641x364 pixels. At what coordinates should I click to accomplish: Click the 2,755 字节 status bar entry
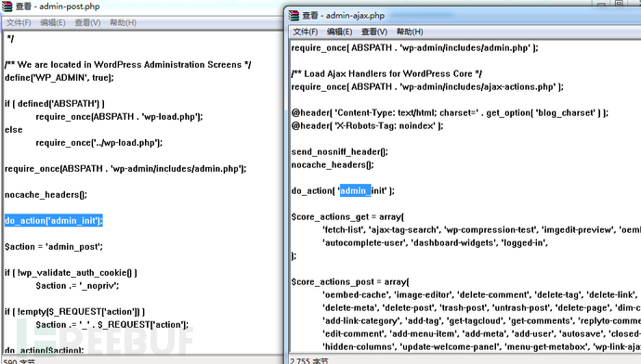click(x=309, y=361)
